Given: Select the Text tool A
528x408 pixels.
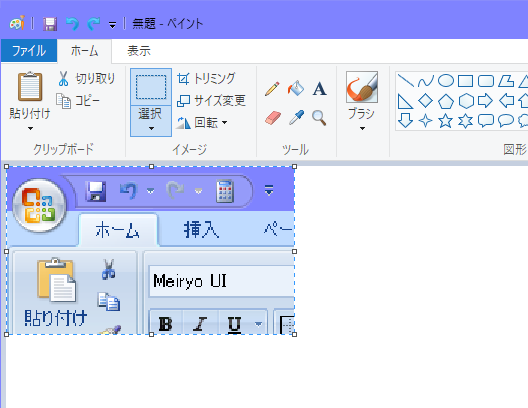Looking at the screenshot, I should 319,89.
